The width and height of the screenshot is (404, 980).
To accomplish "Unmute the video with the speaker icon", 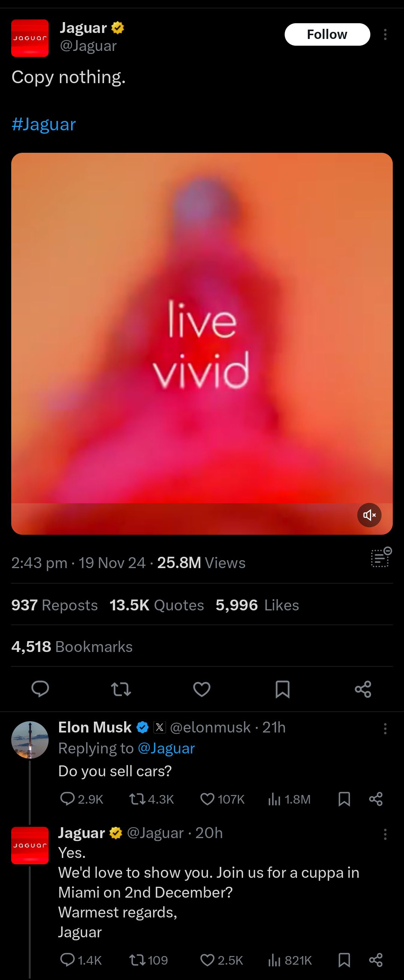I will pos(369,515).
